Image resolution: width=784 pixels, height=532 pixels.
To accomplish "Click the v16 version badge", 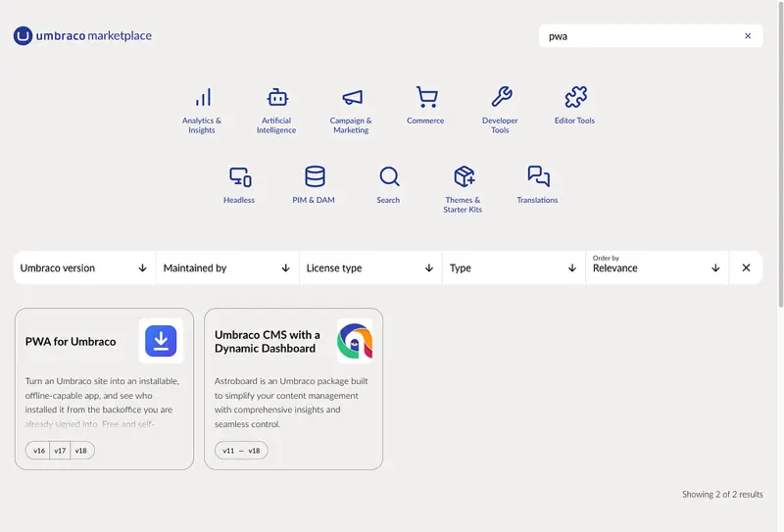I will pyautogui.click(x=39, y=451).
